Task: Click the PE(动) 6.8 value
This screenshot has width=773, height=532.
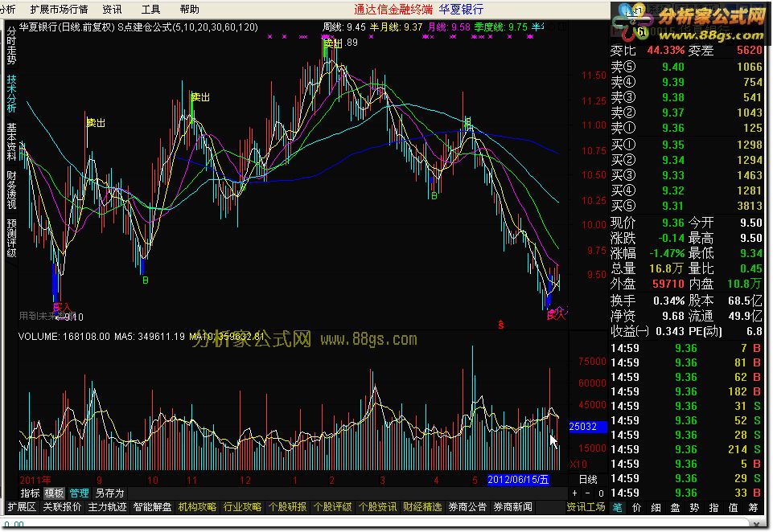Action: 754,331
